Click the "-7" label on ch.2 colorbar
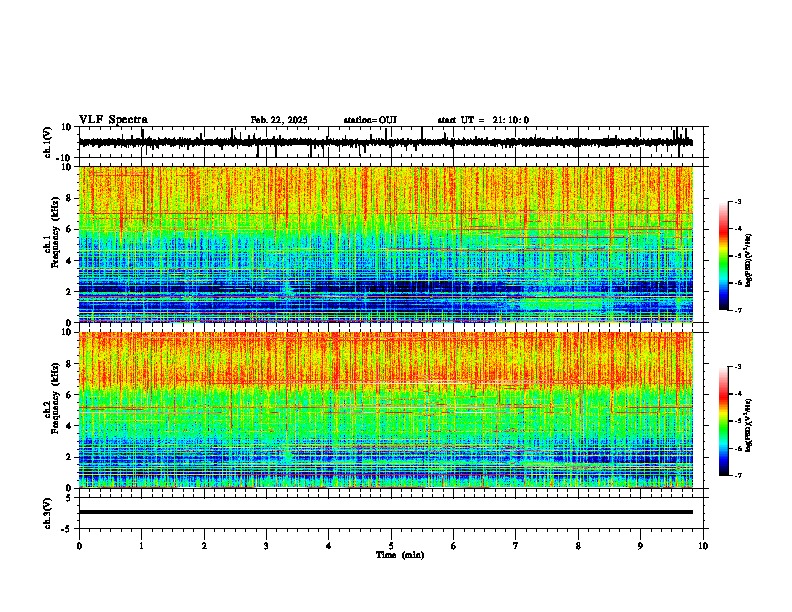This screenshot has width=792, height=612. 737,475
